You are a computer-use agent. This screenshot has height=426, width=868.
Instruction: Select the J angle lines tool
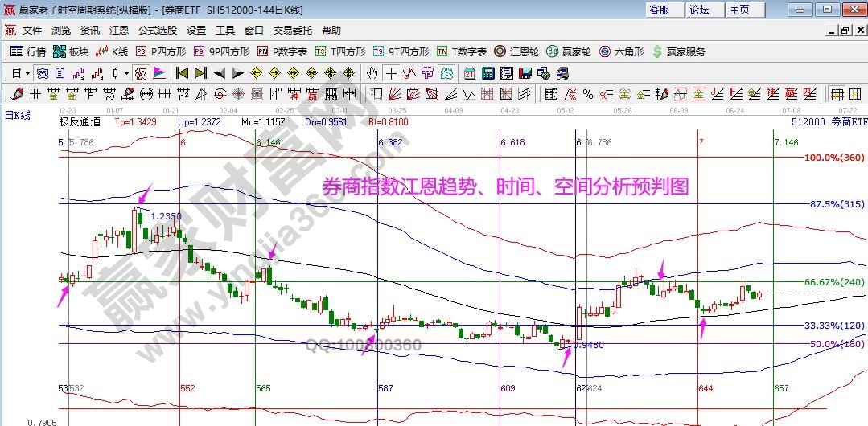717,93
